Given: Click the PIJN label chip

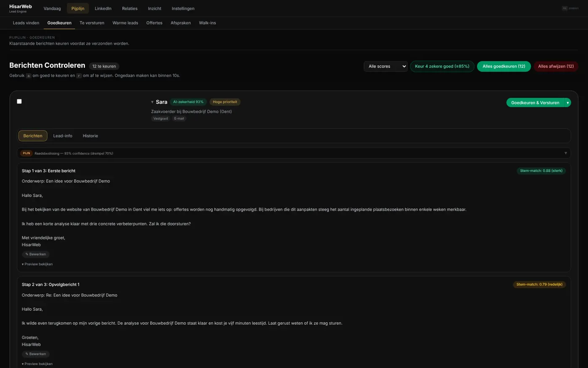Looking at the screenshot, I should click(x=26, y=153).
